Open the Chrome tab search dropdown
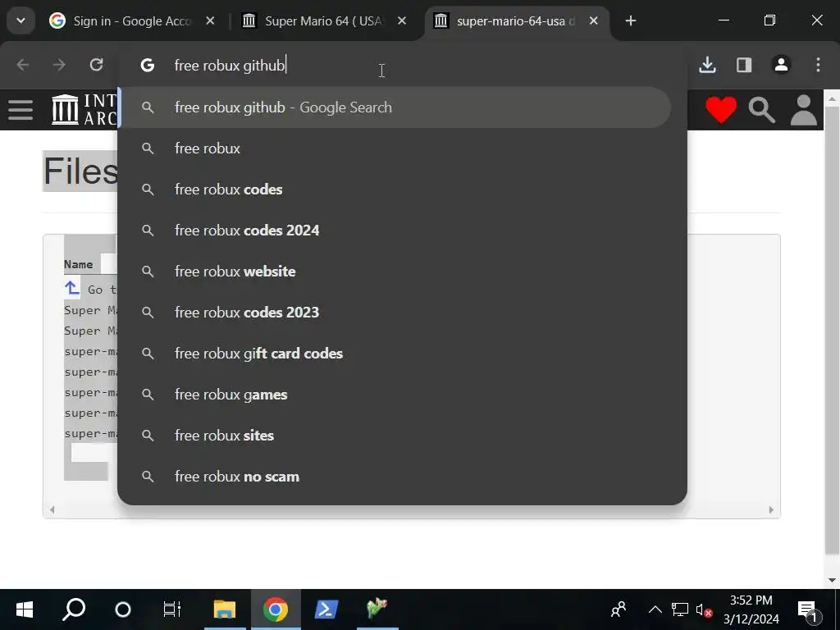The width and height of the screenshot is (840, 630). (x=21, y=21)
